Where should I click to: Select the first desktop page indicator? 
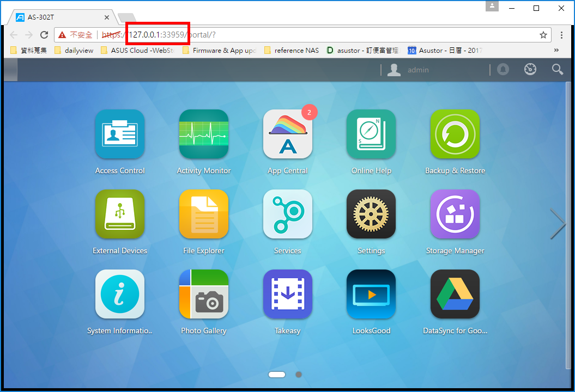(277, 375)
